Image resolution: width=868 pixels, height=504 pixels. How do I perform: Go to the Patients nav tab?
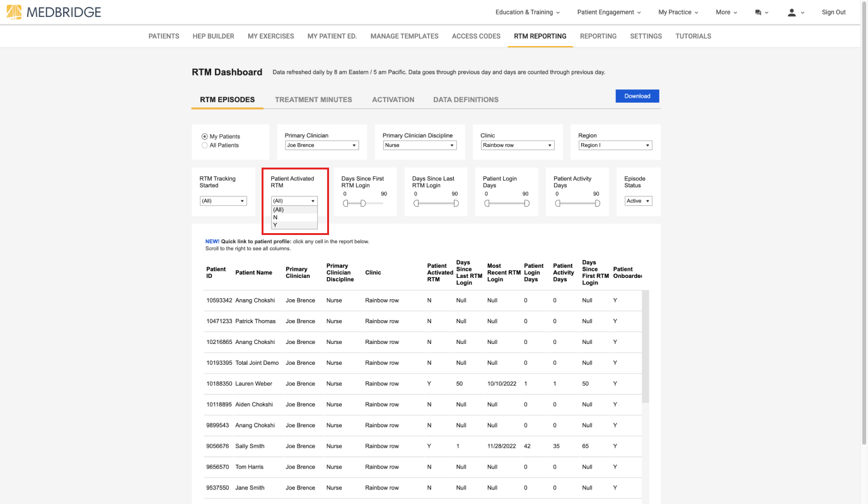tap(164, 37)
